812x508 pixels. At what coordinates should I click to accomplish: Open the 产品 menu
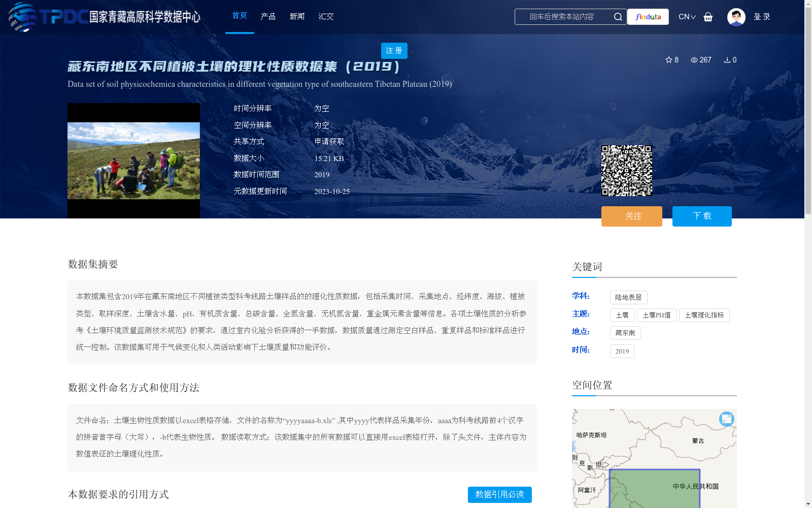pyautogui.click(x=268, y=17)
